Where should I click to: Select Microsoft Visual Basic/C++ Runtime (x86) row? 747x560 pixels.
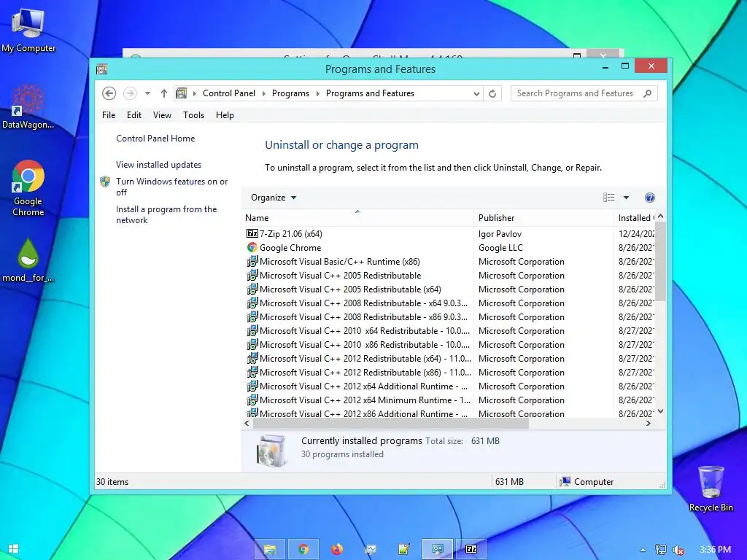(449, 262)
